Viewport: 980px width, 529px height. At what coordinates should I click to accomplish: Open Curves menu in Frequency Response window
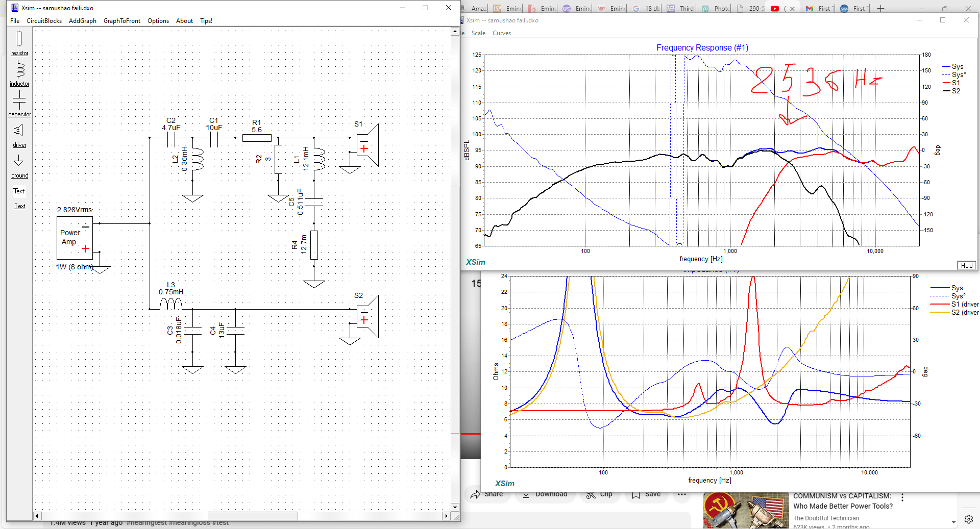[x=502, y=33]
